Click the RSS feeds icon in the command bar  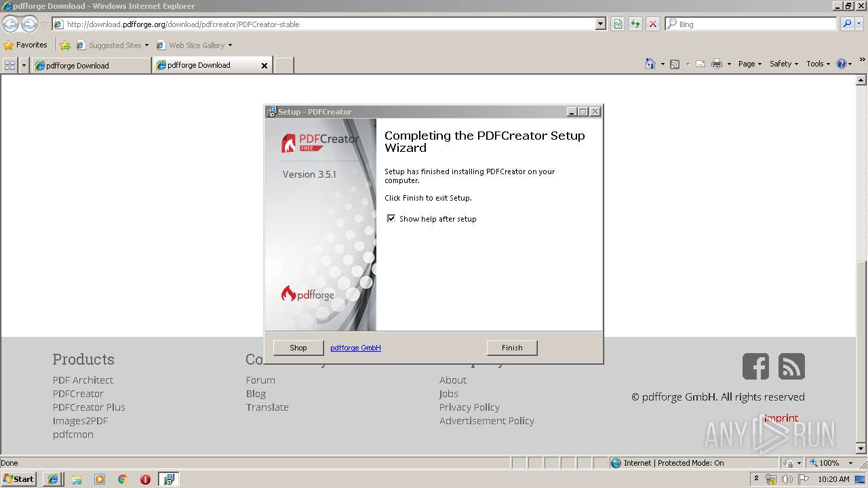[x=675, y=64]
